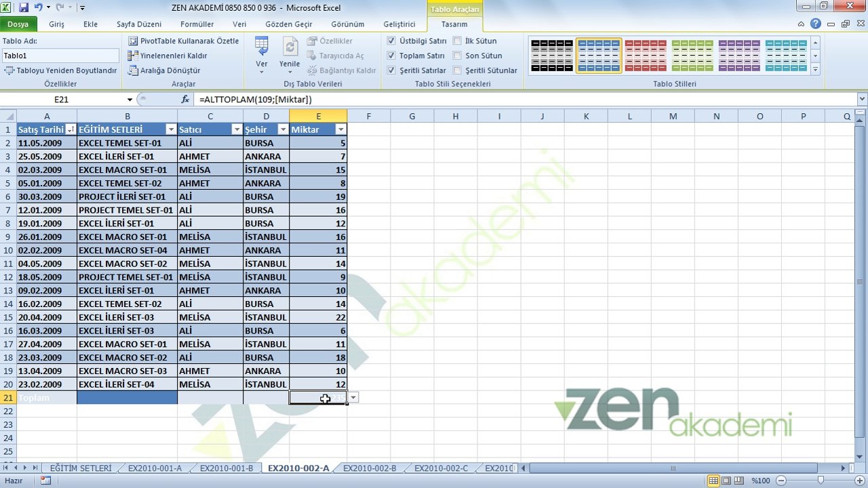The width and height of the screenshot is (868, 488).
Task: Expand the formula bar
Action: tap(862, 100)
